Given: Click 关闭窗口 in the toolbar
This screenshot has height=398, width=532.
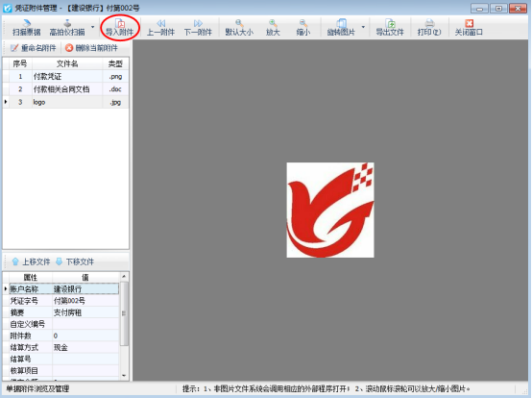Looking at the screenshot, I should [x=469, y=28].
